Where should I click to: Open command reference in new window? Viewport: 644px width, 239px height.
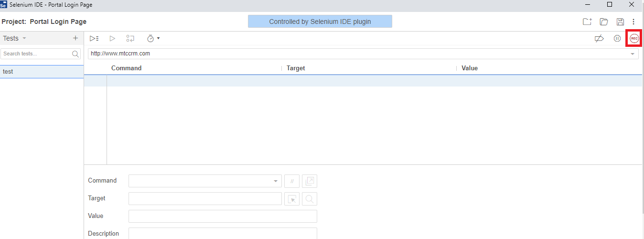310,181
